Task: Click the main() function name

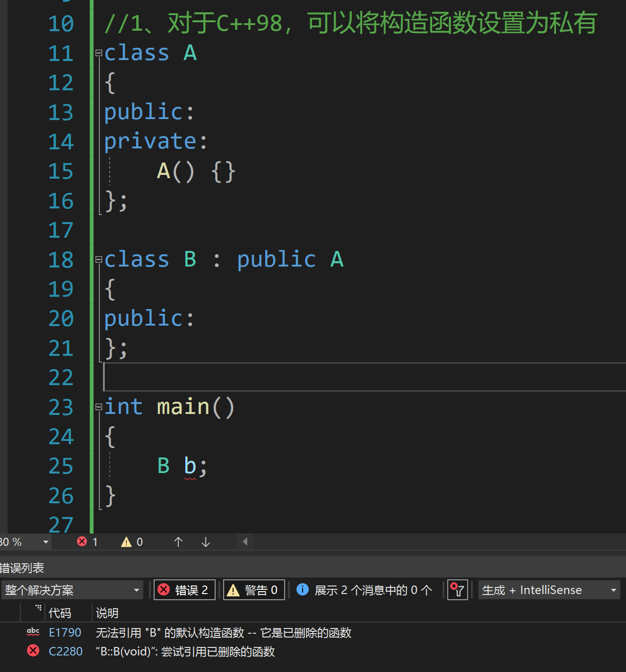Action: point(195,407)
